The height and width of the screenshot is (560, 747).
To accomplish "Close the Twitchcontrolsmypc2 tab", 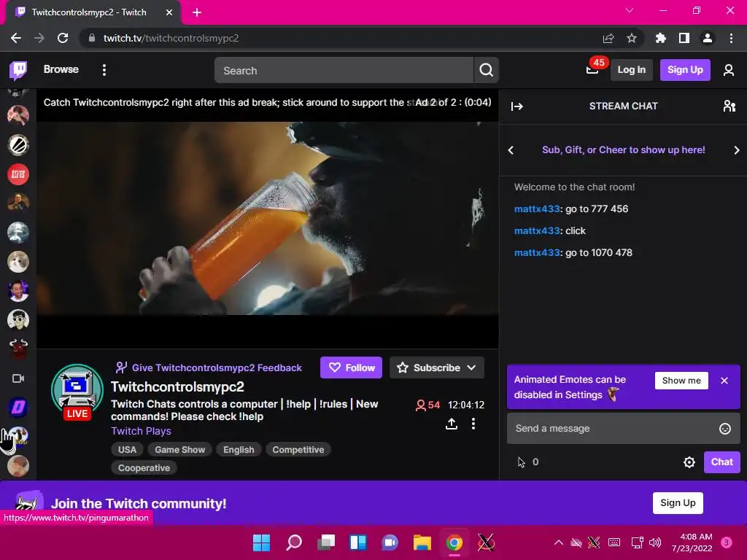I will (169, 12).
